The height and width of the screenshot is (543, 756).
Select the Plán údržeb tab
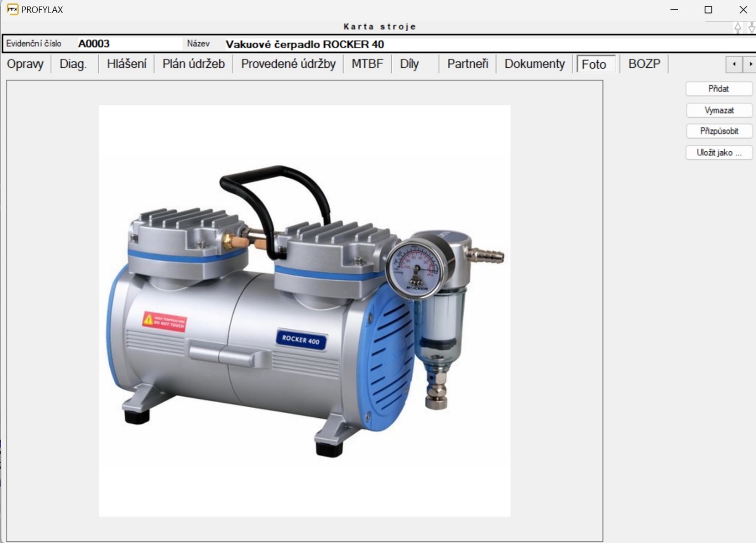tap(193, 64)
